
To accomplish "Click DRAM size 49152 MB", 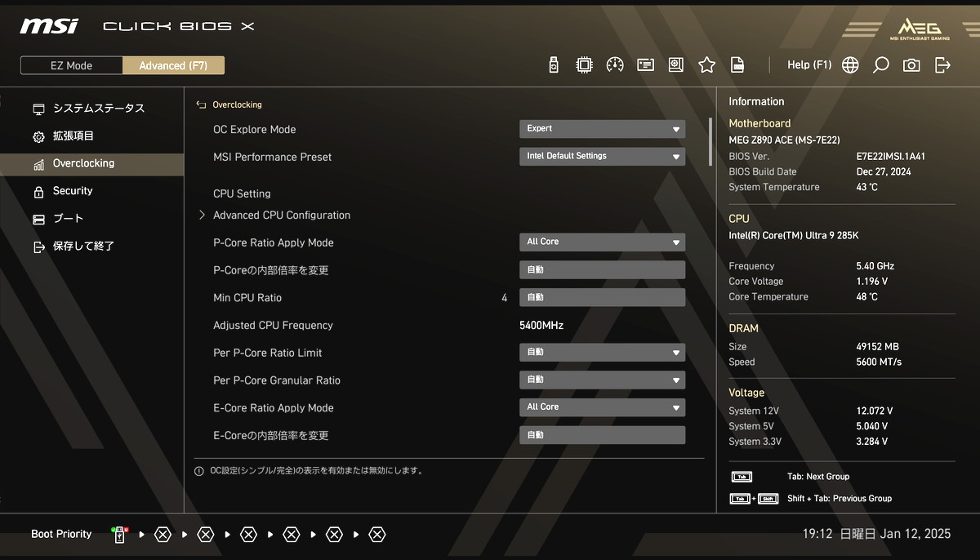I will pyautogui.click(x=877, y=347).
